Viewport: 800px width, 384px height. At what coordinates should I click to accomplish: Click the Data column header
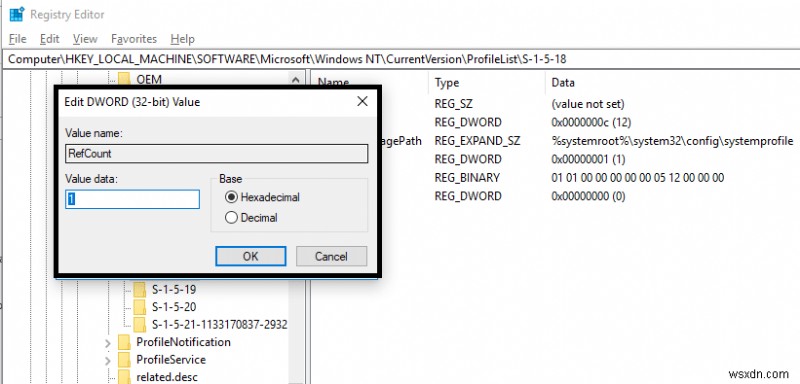[563, 83]
